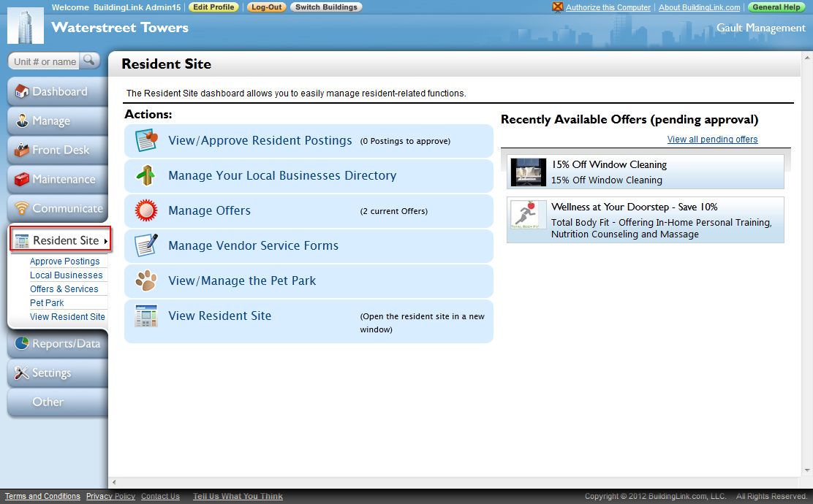Open the View Resident Site action link

[220, 316]
